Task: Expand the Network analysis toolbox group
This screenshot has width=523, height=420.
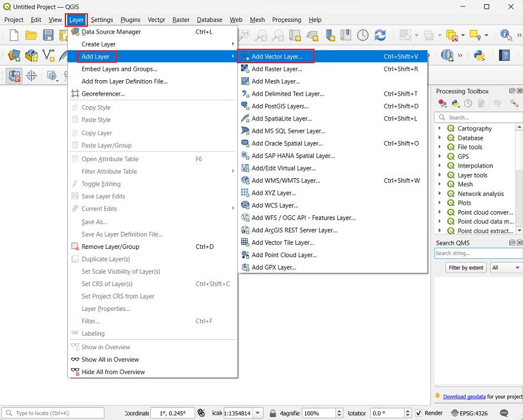Action: pyautogui.click(x=440, y=193)
